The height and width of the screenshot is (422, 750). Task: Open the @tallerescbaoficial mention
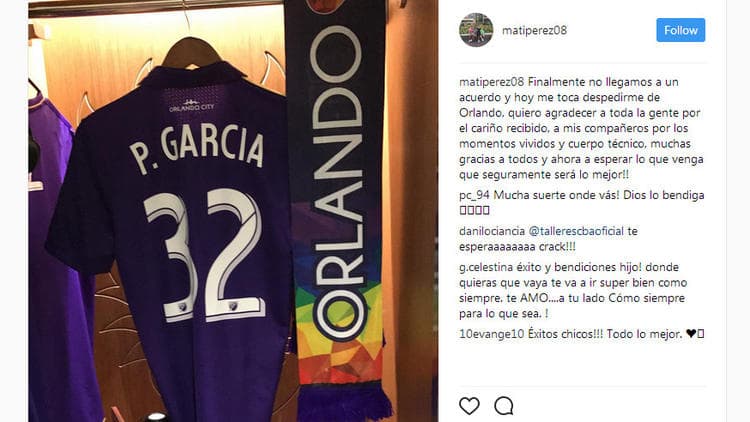pos(576,231)
